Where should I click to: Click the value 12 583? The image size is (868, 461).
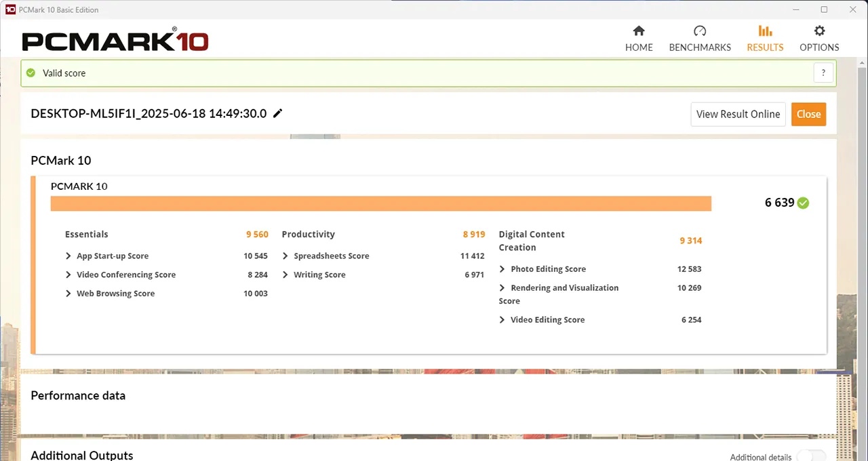[690, 269]
